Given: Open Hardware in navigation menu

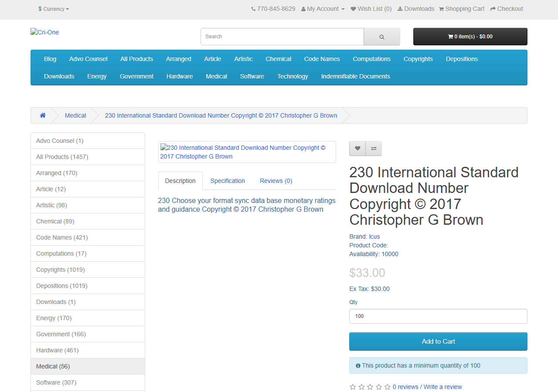Looking at the screenshot, I should click(180, 76).
